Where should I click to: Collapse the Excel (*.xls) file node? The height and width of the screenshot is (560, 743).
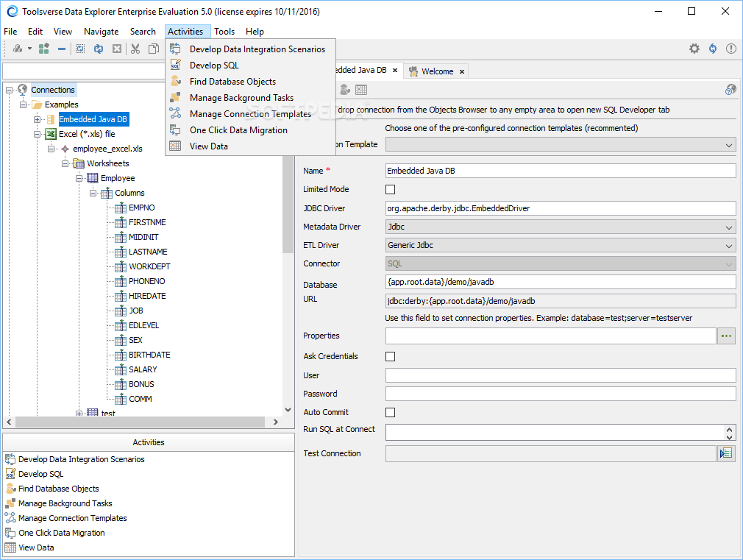click(x=37, y=134)
